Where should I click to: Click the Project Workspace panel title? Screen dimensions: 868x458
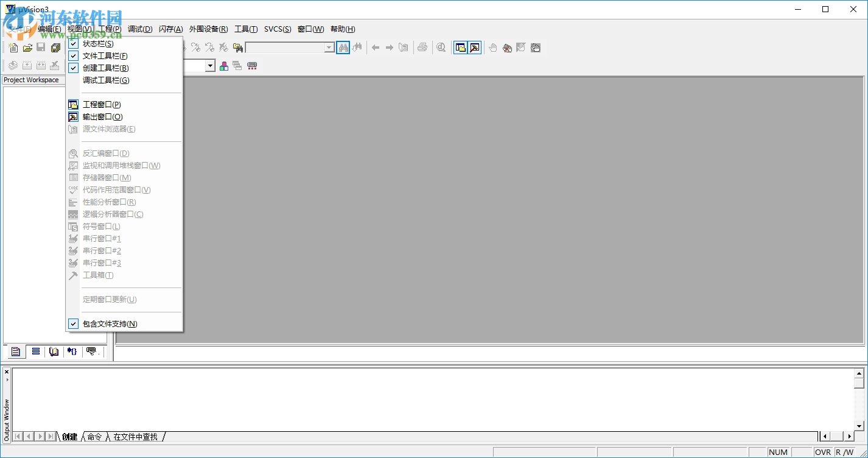tap(32, 80)
